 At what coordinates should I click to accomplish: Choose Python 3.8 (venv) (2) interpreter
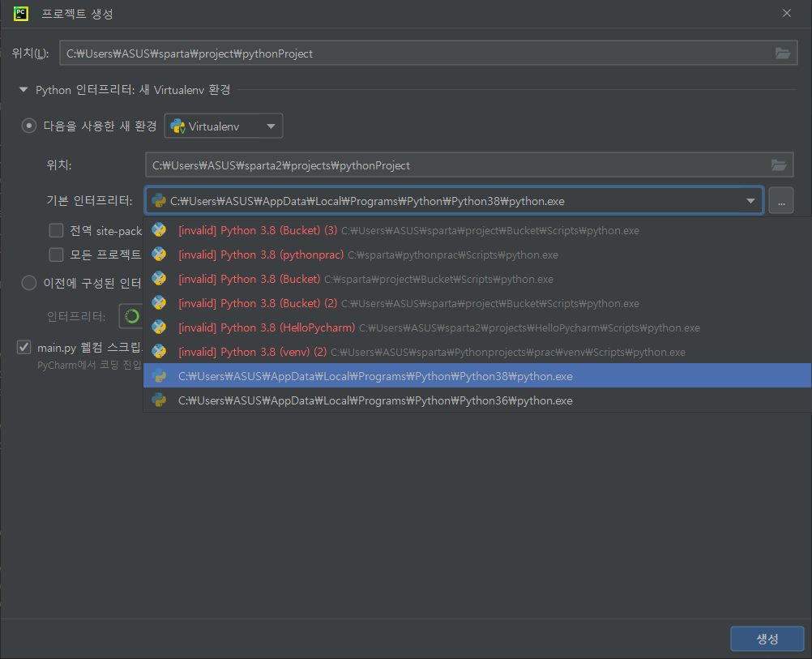pos(477,352)
